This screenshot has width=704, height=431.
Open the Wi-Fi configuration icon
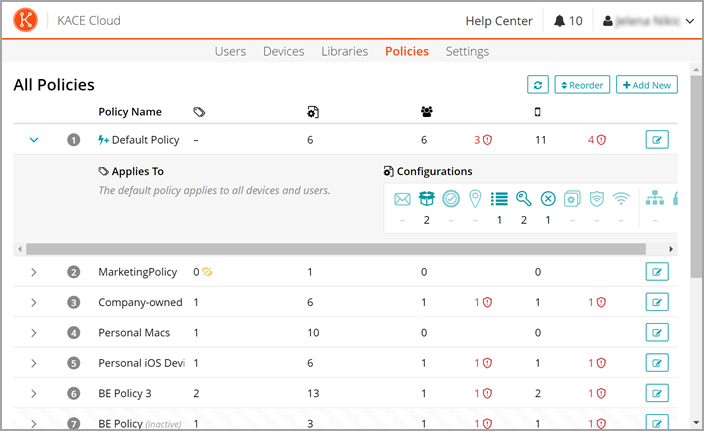(x=620, y=198)
